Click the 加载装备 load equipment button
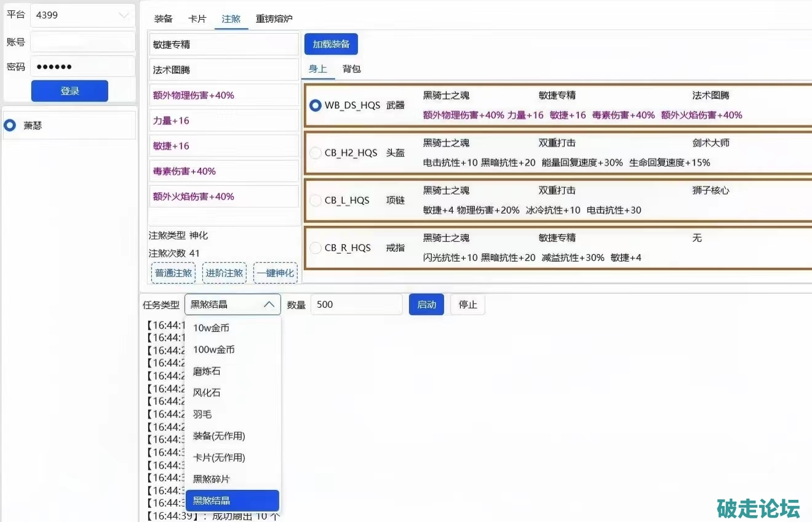 [331, 44]
